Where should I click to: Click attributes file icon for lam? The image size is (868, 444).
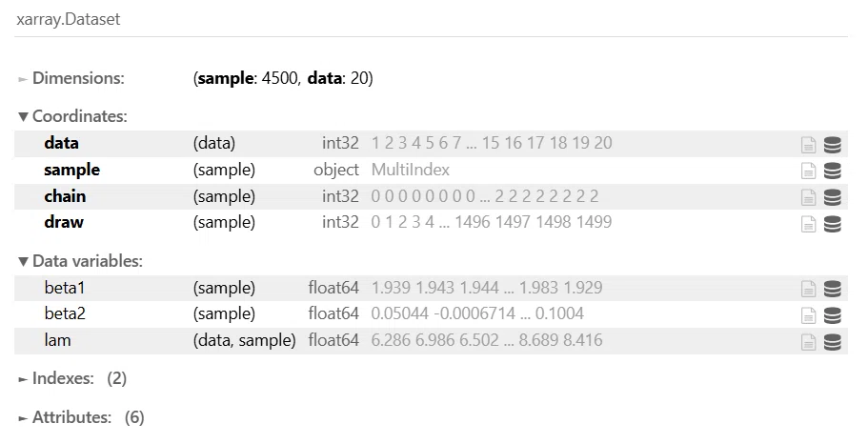click(x=808, y=342)
